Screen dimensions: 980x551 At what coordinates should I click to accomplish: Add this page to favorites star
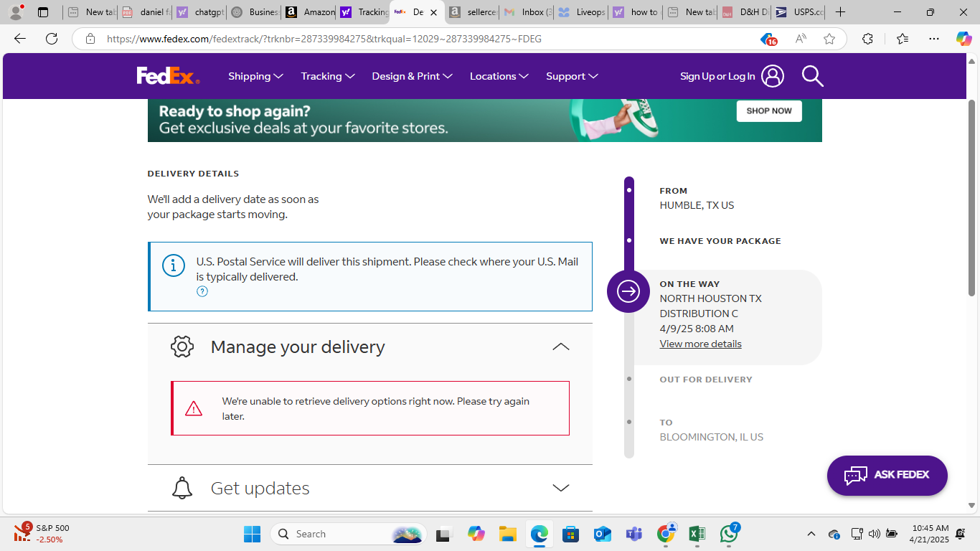tap(829, 39)
